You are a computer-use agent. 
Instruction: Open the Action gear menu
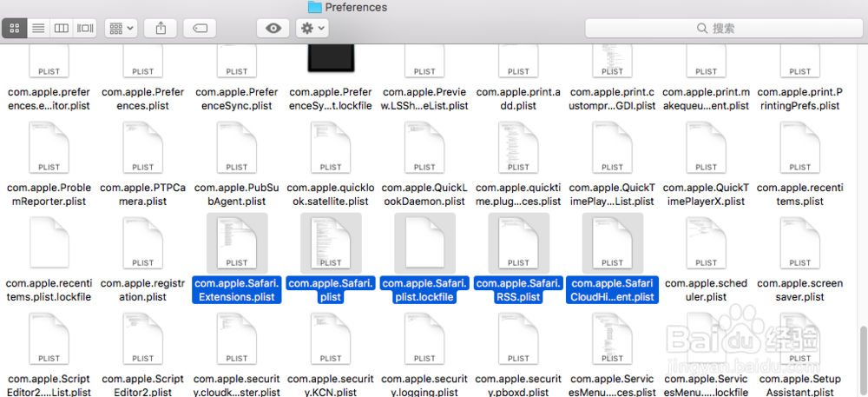point(312,28)
